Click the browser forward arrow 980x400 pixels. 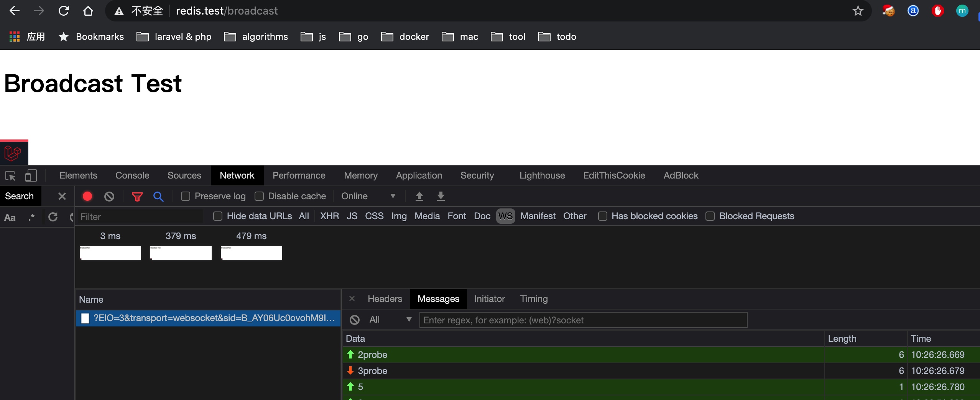pyautogui.click(x=39, y=11)
